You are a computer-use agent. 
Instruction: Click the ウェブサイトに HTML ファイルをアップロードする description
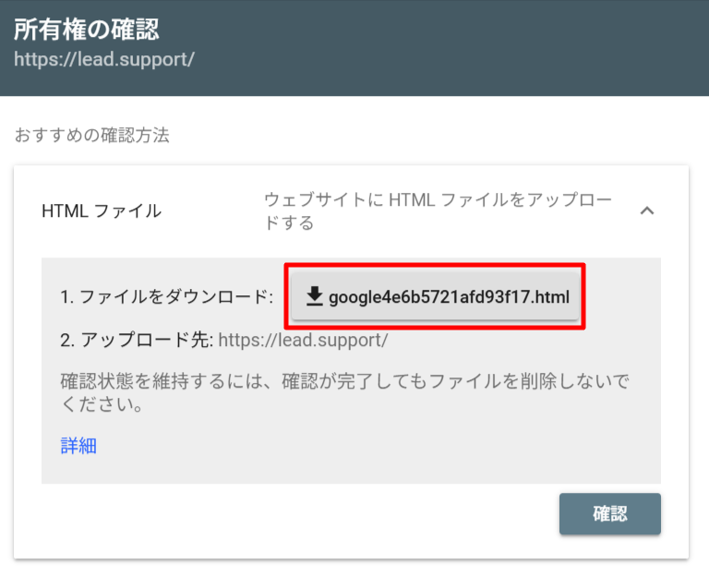coord(437,211)
